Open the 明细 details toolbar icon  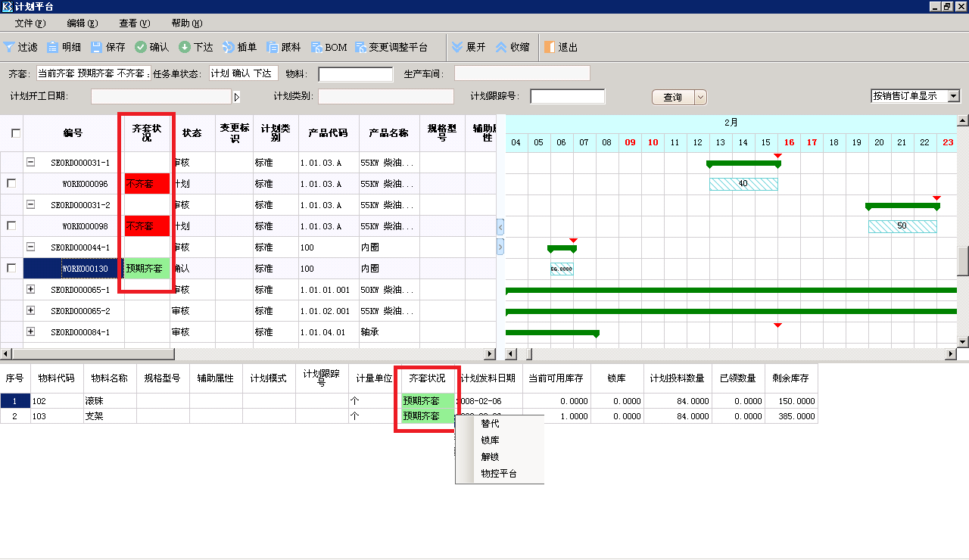click(53, 47)
